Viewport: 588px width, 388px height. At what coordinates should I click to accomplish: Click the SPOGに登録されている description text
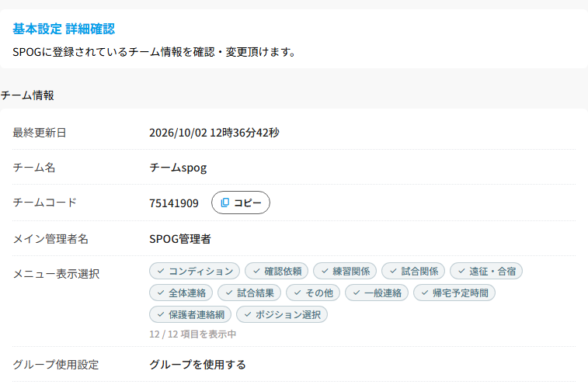coord(154,52)
